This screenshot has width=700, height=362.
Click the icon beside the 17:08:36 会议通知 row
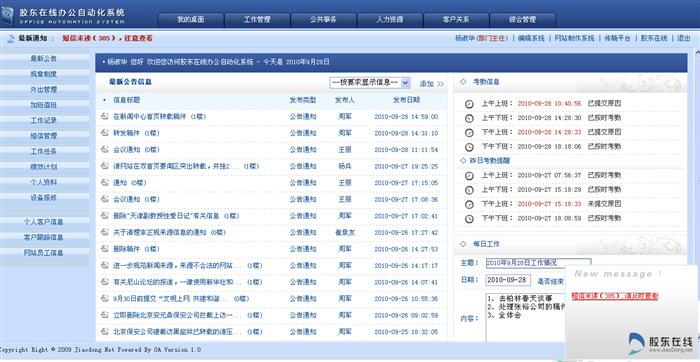tap(104, 199)
